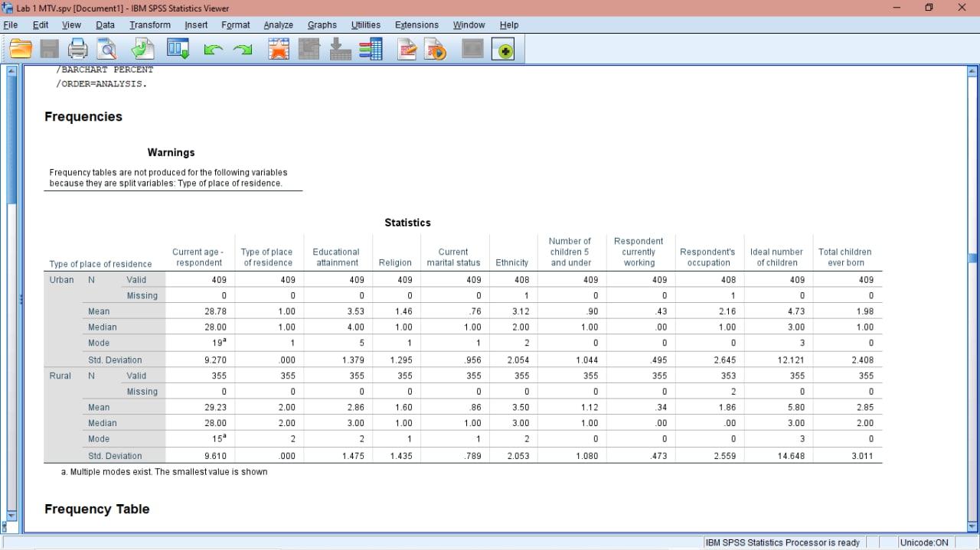Viewport: 980px width, 550px height.
Task: Open the Graphs menu
Action: click(322, 24)
